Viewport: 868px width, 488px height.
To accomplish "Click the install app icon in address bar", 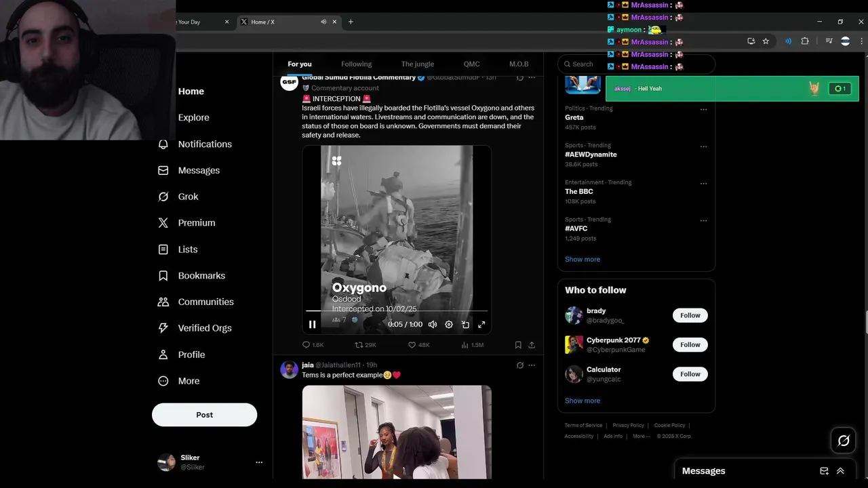I will pyautogui.click(x=751, y=41).
